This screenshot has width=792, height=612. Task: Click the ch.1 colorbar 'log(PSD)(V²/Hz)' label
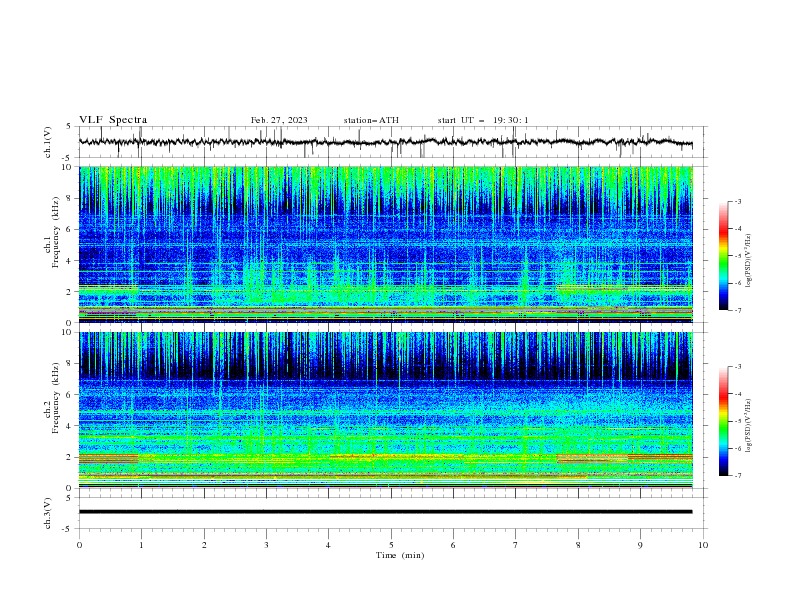tap(748, 261)
